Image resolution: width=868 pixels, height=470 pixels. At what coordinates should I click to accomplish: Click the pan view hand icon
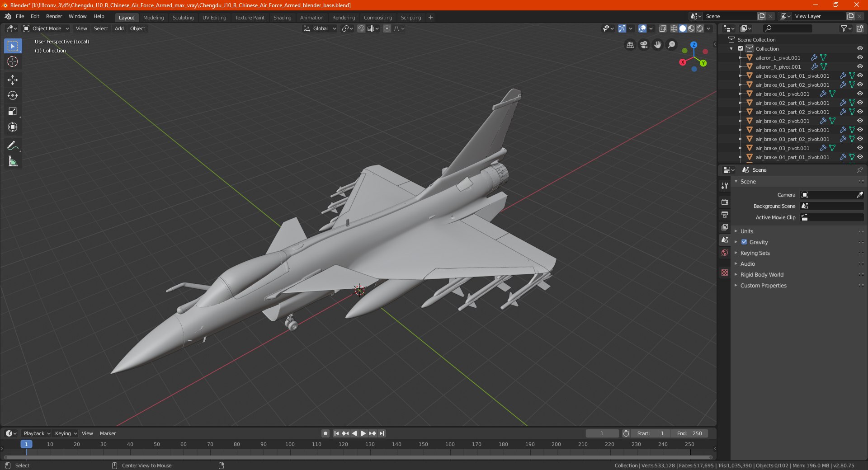[658, 45]
